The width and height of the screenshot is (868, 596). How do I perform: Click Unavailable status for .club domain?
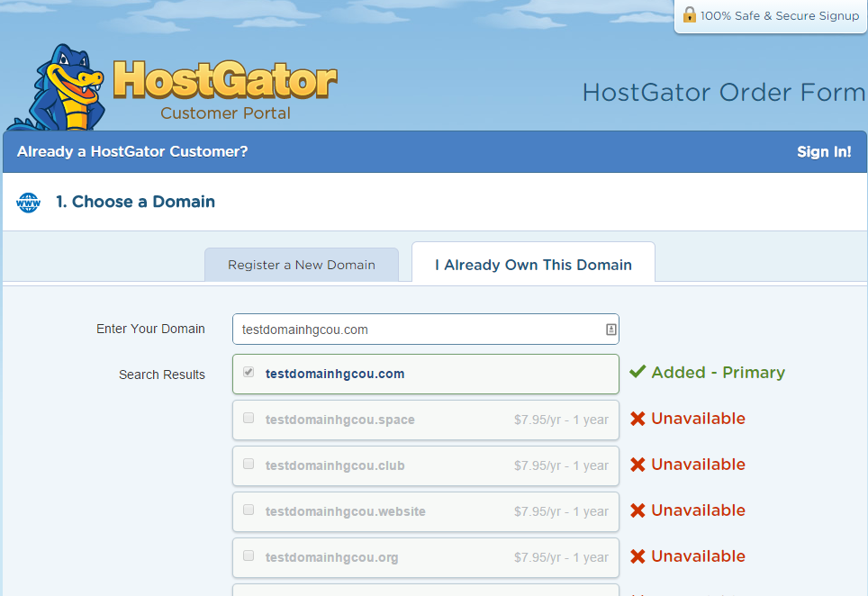pos(698,465)
